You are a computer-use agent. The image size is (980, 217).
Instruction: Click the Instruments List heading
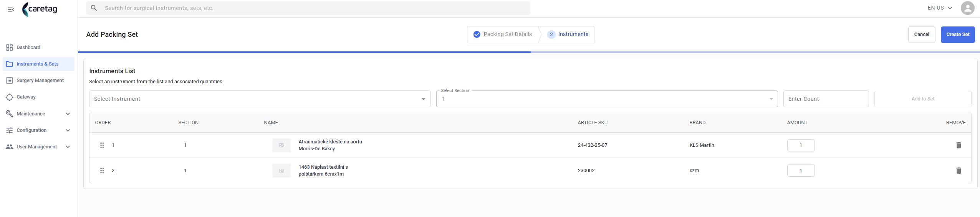[x=112, y=71]
